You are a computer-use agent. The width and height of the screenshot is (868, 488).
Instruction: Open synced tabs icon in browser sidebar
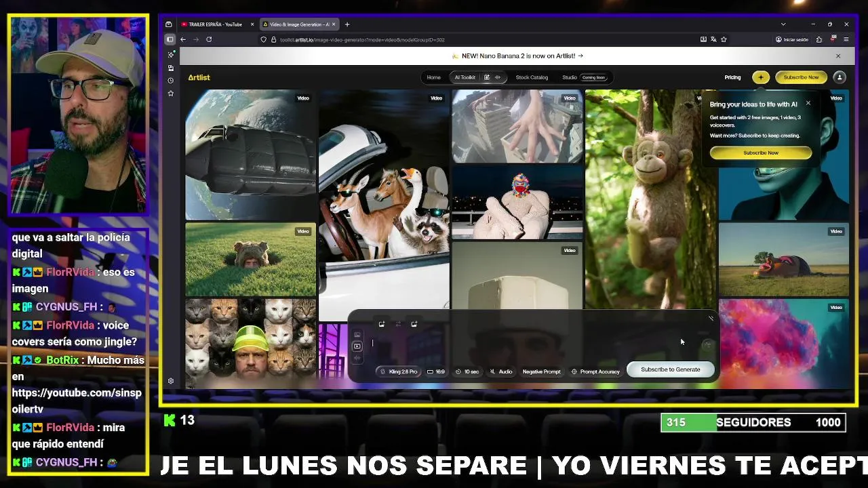[x=170, y=68]
